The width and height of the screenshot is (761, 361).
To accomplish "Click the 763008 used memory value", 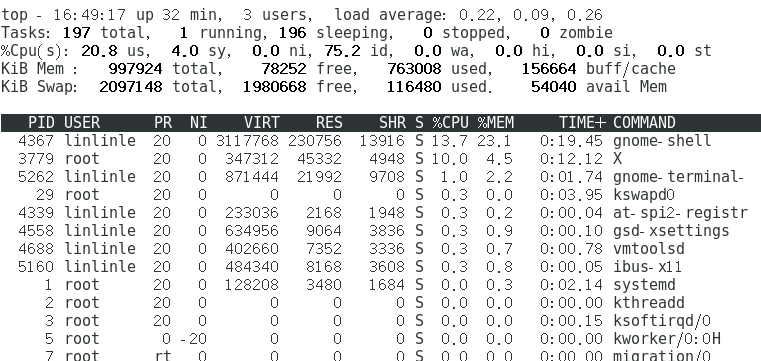I will 414,69.
